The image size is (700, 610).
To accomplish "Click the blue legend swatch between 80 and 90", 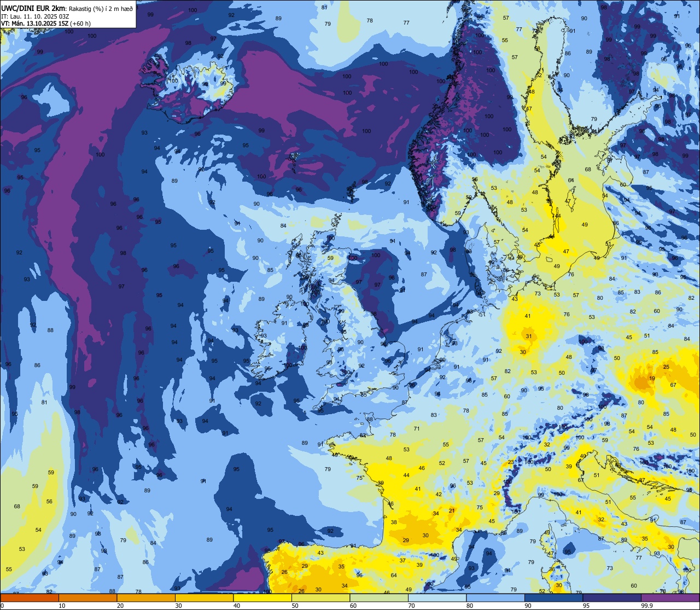I will click(x=495, y=597).
